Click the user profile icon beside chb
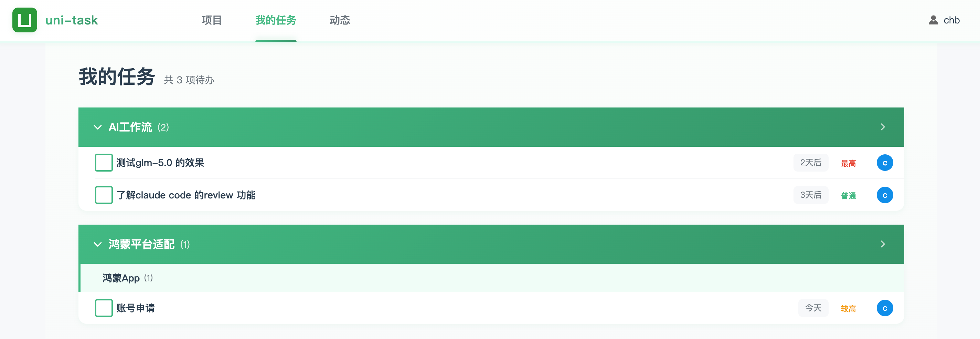 933,20
